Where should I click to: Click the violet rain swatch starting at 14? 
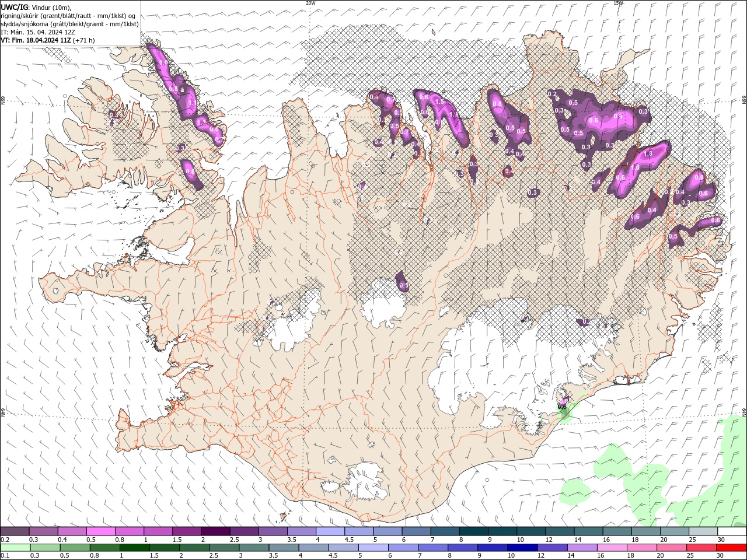582,548
